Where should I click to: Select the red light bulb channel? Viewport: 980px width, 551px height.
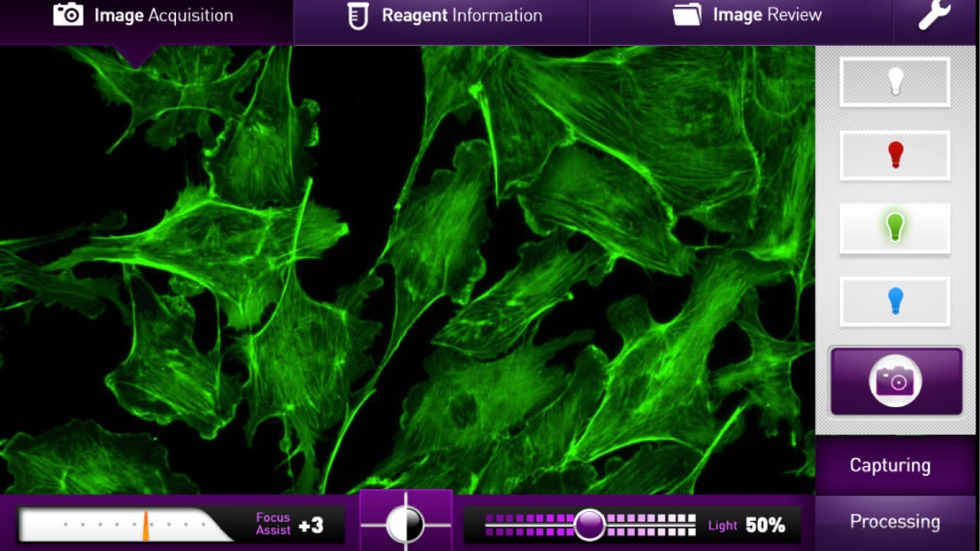tap(895, 155)
